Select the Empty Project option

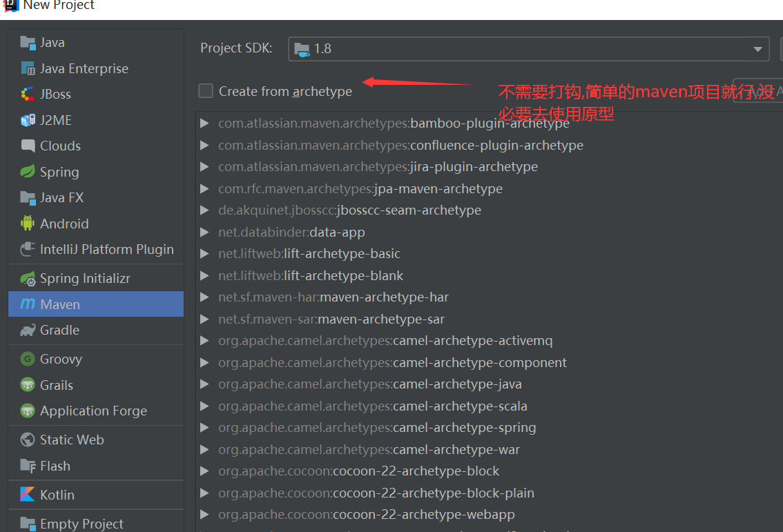point(96,524)
